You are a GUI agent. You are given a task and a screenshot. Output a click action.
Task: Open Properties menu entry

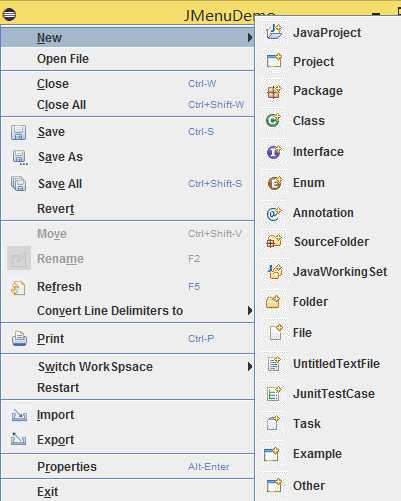pyautogui.click(x=127, y=467)
